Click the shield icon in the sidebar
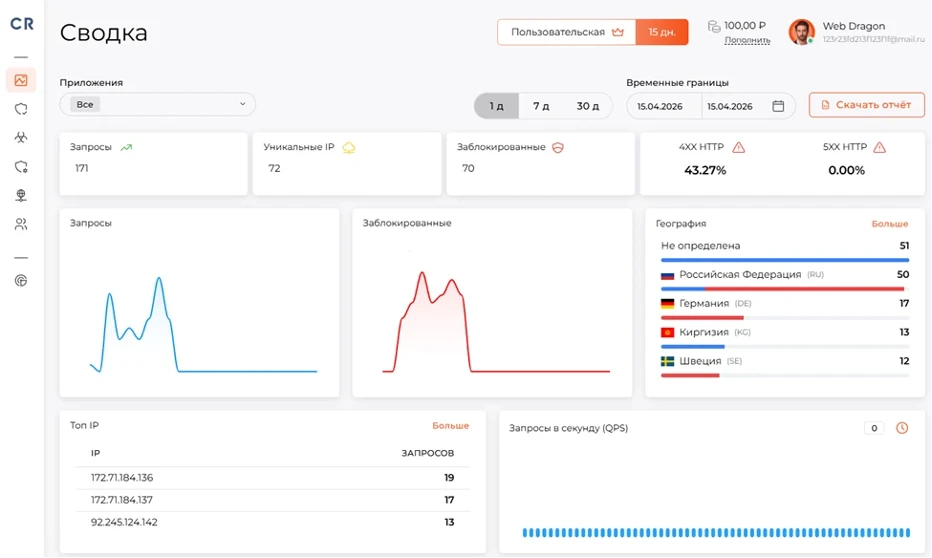 click(x=21, y=109)
